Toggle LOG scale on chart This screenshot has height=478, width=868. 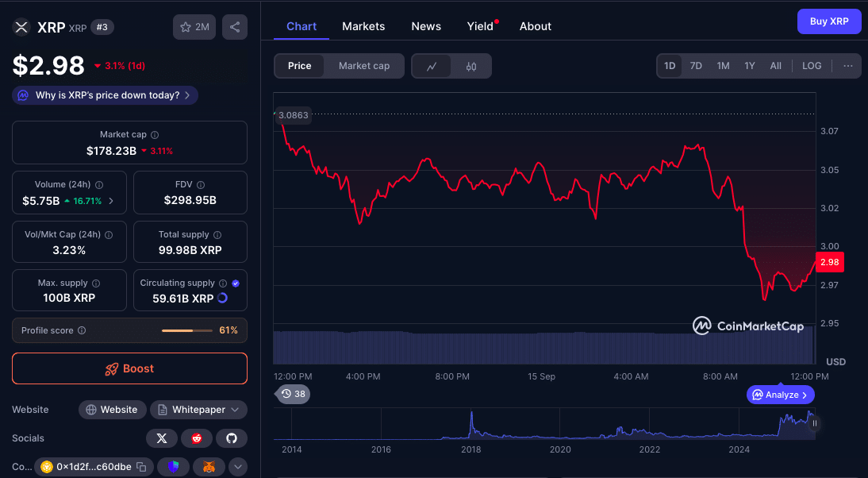point(812,66)
